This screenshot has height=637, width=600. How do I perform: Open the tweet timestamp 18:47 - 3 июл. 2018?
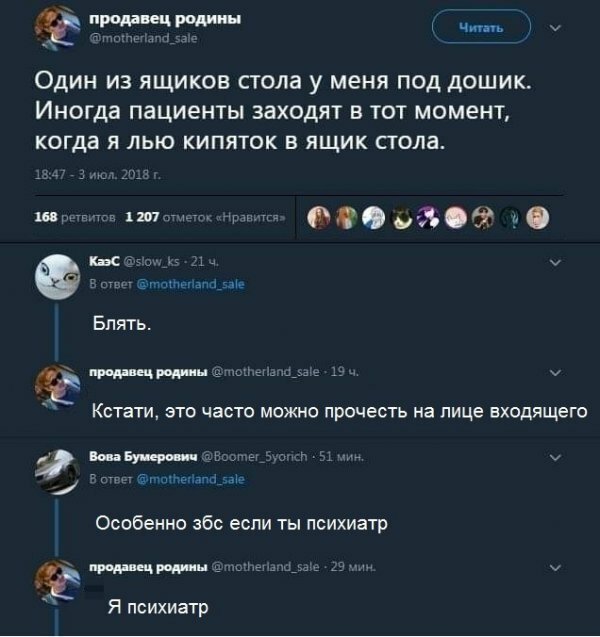click(x=97, y=175)
